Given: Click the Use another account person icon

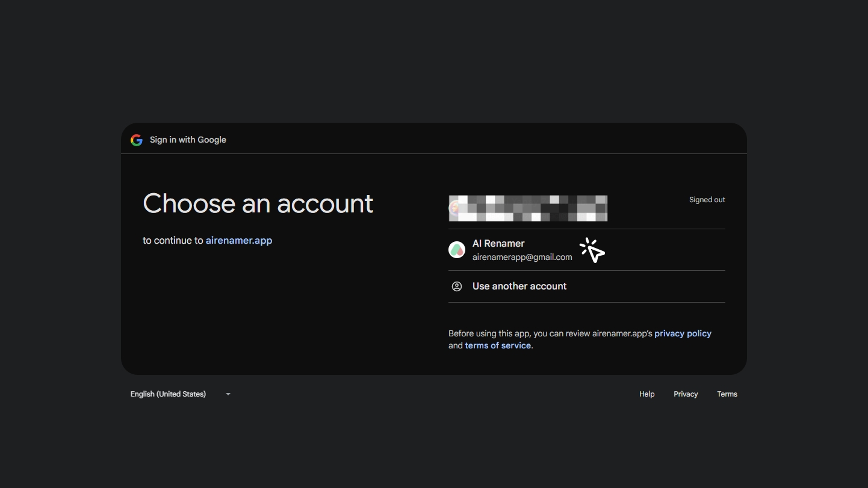Looking at the screenshot, I should (x=457, y=286).
